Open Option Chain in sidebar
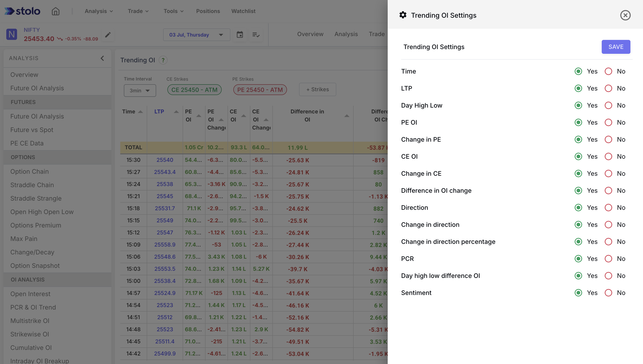This screenshot has width=643, height=364. point(30,171)
